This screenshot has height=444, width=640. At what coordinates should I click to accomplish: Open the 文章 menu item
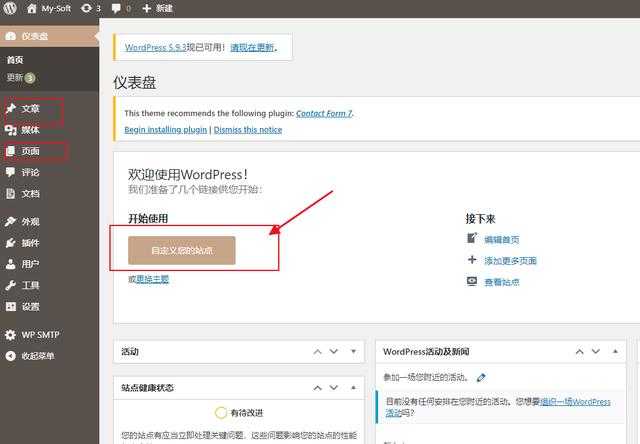click(33, 109)
